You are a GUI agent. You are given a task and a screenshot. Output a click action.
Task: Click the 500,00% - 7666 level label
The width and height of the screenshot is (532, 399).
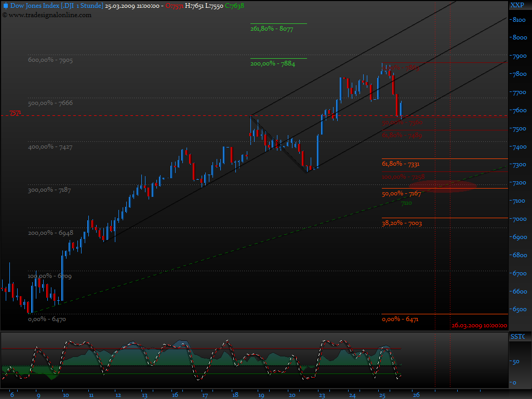coord(50,103)
